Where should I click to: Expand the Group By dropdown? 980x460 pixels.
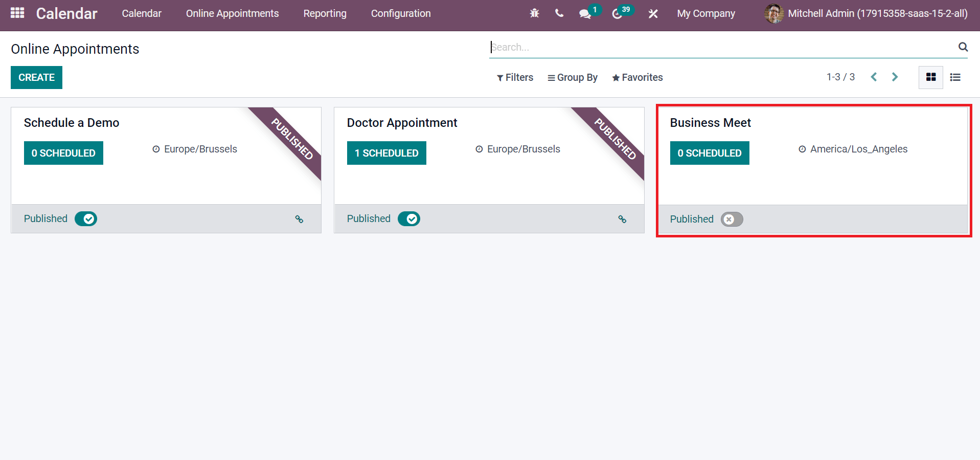[572, 77]
